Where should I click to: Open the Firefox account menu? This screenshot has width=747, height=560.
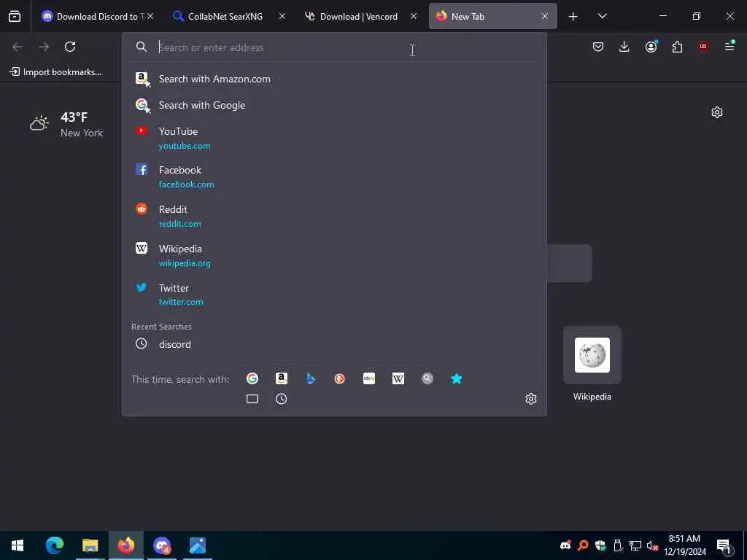(651, 47)
